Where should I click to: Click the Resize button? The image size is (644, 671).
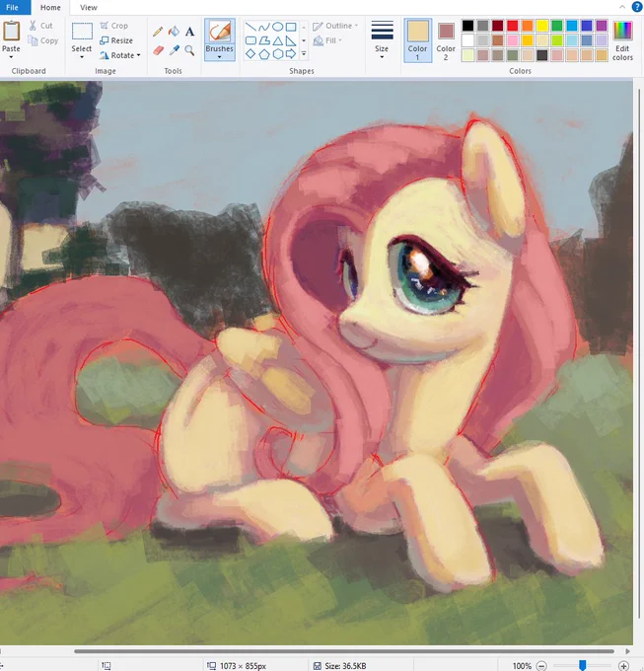point(116,40)
